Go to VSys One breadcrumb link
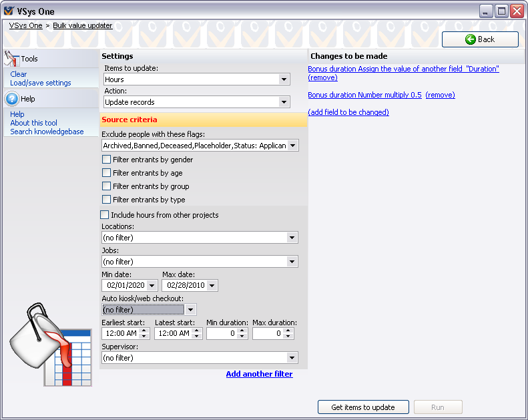This screenshot has width=528, height=420. pyautogui.click(x=25, y=25)
